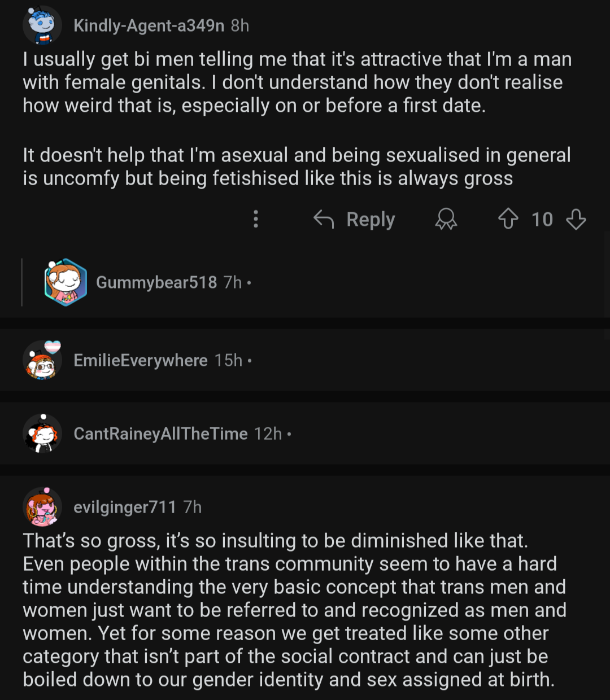Open Gummybear518 avatar
The image size is (610, 700).
pos(66,282)
